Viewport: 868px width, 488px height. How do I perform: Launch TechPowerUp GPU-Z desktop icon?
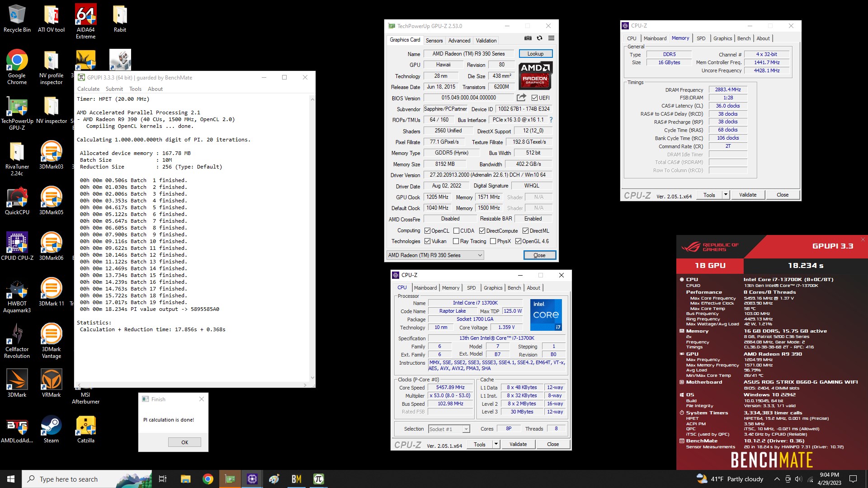[x=17, y=113]
